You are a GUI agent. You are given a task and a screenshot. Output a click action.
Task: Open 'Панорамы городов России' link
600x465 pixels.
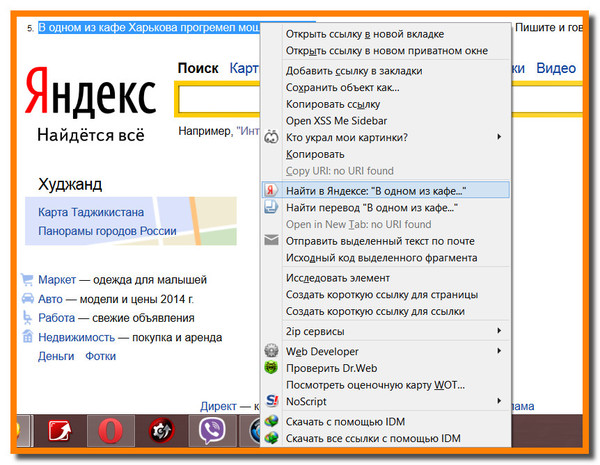click(x=107, y=231)
